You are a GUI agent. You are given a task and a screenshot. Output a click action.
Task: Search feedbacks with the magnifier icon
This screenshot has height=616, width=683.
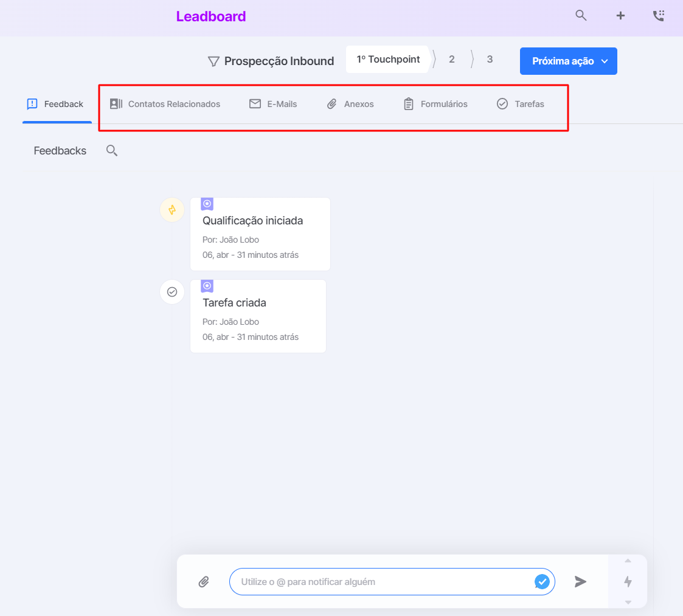[x=112, y=151]
